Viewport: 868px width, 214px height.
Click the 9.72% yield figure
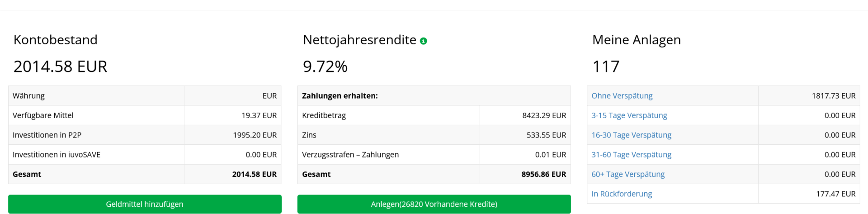coord(325,67)
